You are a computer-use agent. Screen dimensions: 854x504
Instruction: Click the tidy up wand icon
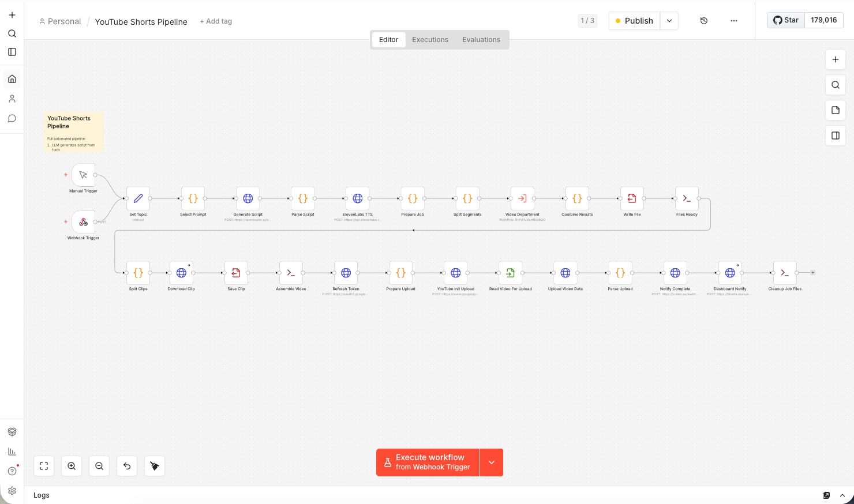pyautogui.click(x=154, y=466)
